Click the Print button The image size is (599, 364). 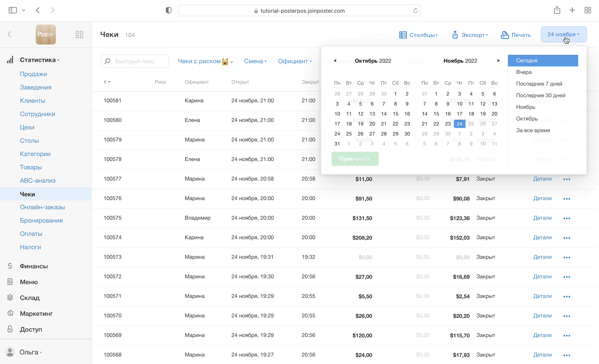[516, 35]
